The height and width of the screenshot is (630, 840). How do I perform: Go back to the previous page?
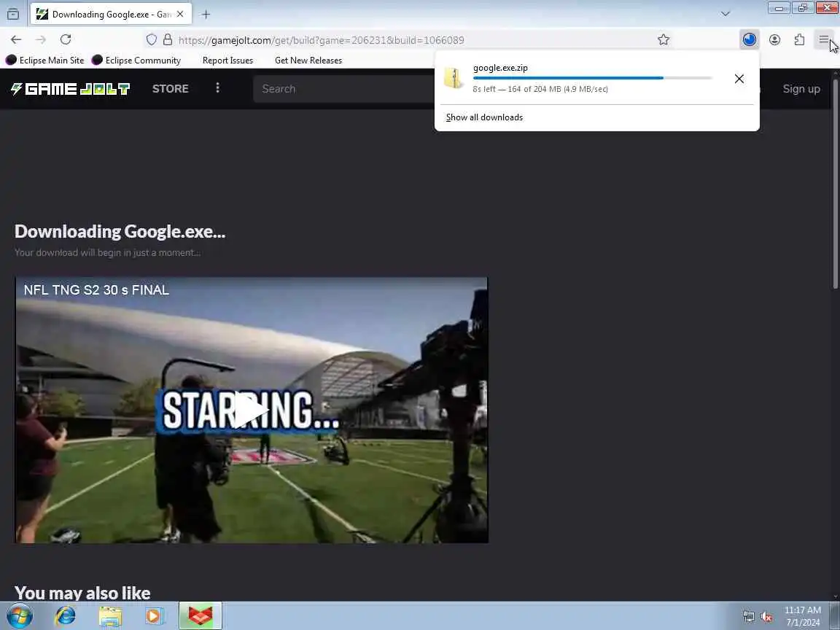point(16,39)
